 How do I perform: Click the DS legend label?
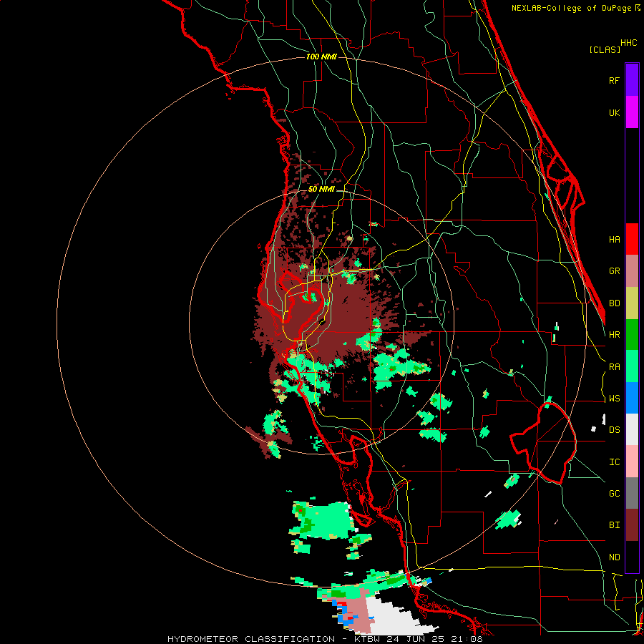pyautogui.click(x=614, y=430)
